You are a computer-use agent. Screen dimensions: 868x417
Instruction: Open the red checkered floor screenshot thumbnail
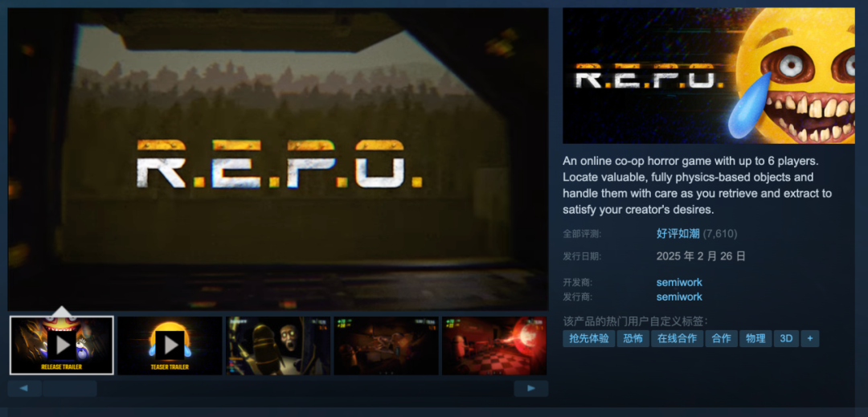click(x=493, y=345)
